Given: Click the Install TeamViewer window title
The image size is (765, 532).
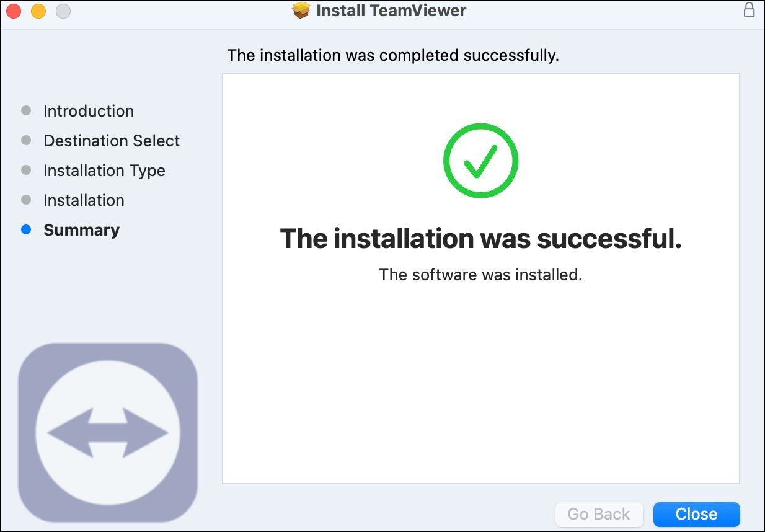Looking at the screenshot, I should (x=391, y=11).
